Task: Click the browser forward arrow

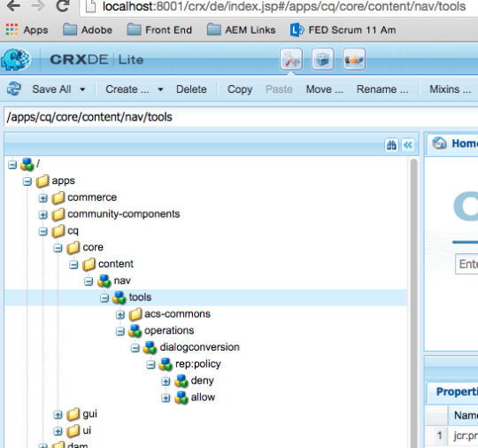Action: pyautogui.click(x=38, y=5)
